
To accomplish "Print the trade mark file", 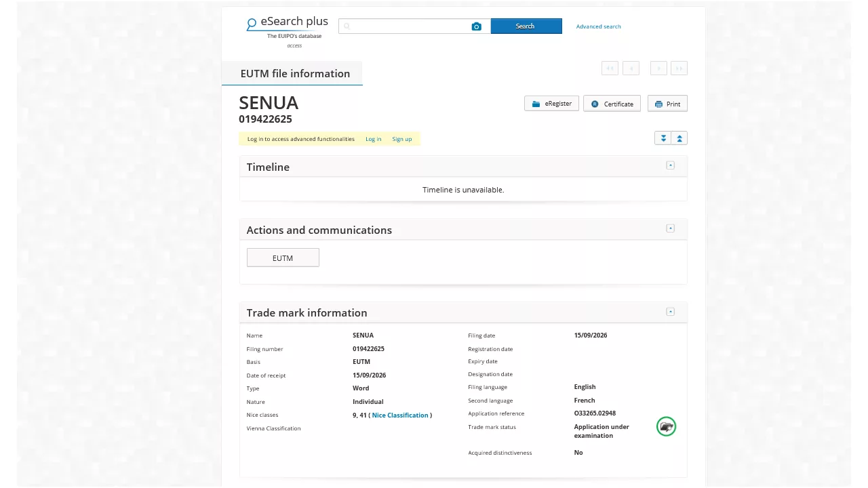I will pyautogui.click(x=667, y=104).
